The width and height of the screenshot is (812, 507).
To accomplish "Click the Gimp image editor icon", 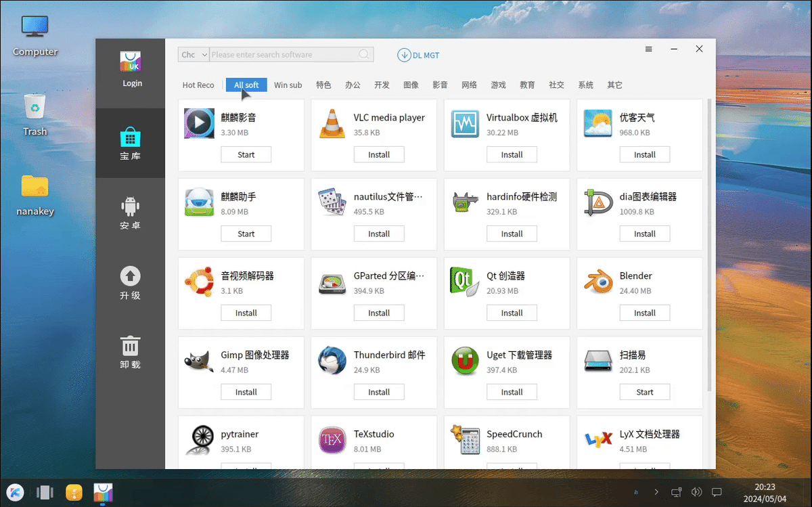I will 199,361.
